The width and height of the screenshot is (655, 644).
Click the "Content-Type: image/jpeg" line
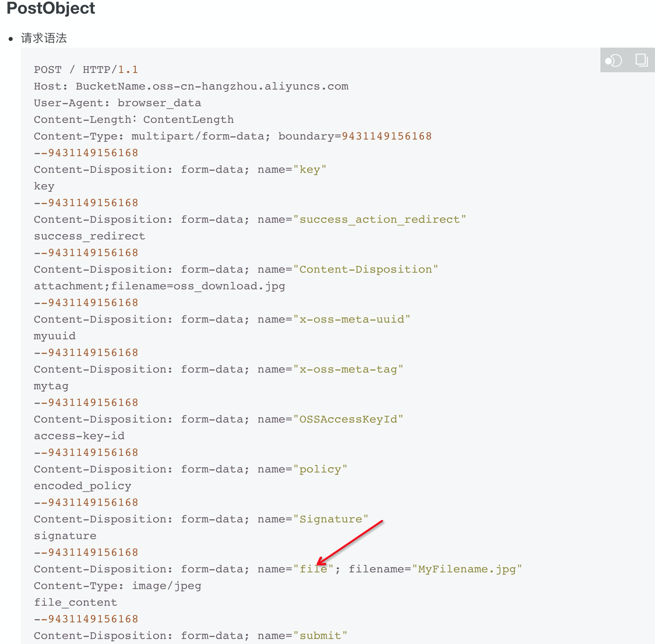(x=117, y=585)
